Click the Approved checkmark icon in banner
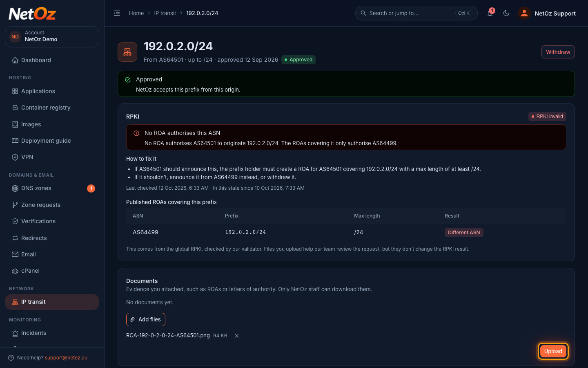This screenshot has width=588, height=368. (x=128, y=80)
